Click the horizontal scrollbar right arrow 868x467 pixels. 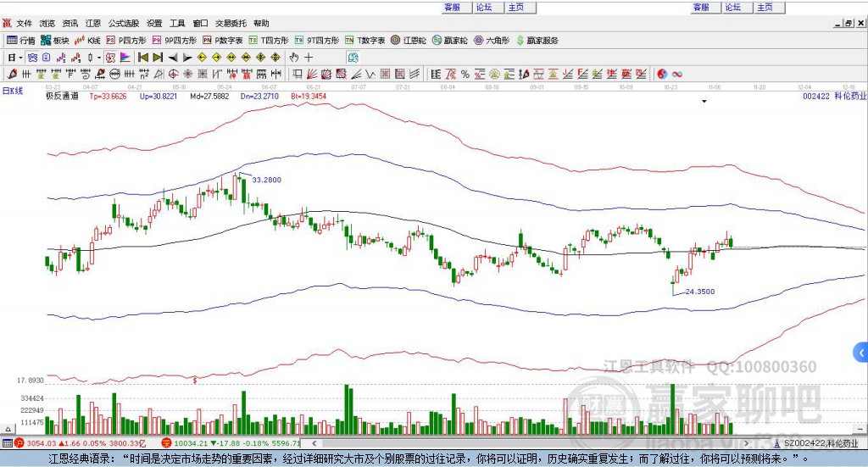[746, 442]
